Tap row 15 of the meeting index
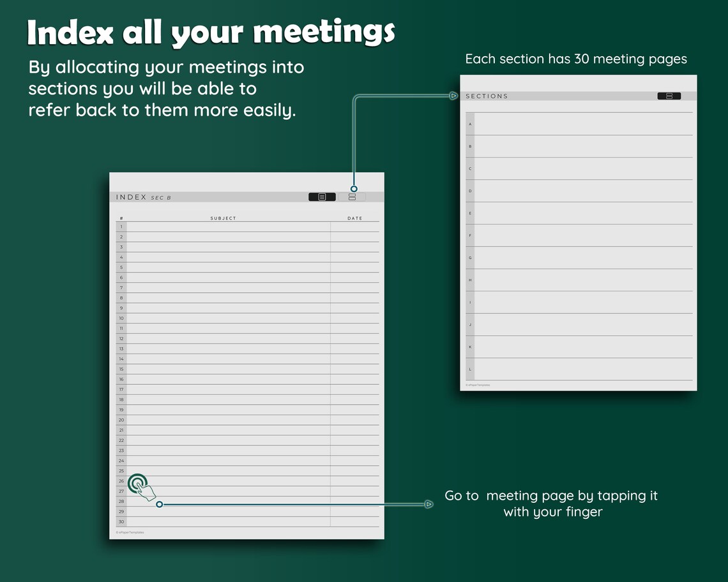Screen dimensions: 728x582 coord(224,369)
